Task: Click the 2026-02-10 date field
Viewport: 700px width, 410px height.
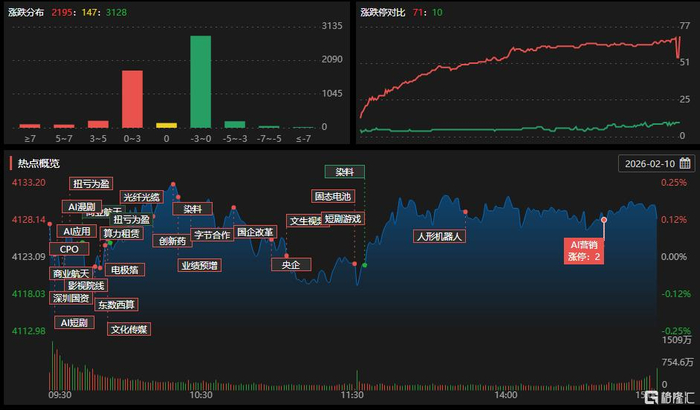Action: (656, 163)
